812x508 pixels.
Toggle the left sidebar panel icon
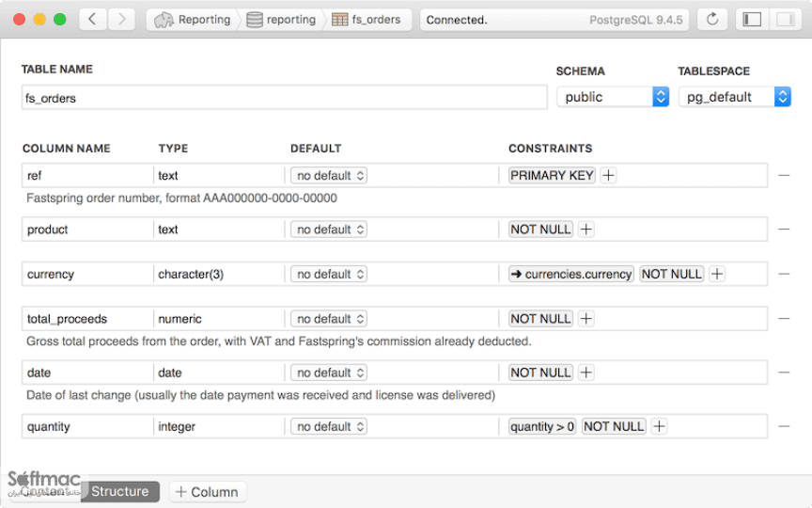coord(752,20)
